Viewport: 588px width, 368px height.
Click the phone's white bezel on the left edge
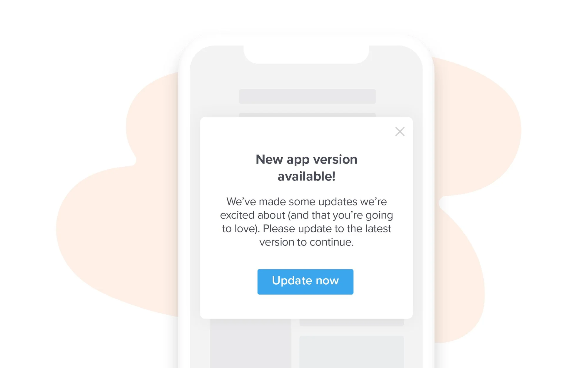184,206
